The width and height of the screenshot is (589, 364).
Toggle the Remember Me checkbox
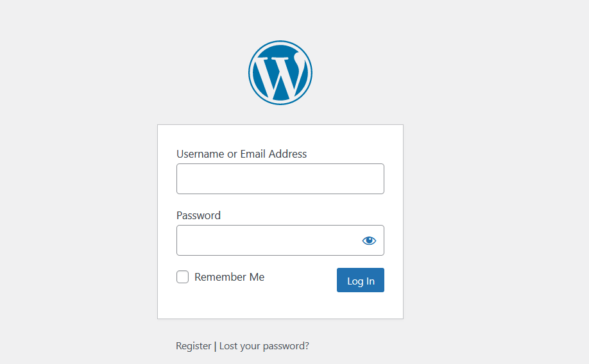pos(183,277)
